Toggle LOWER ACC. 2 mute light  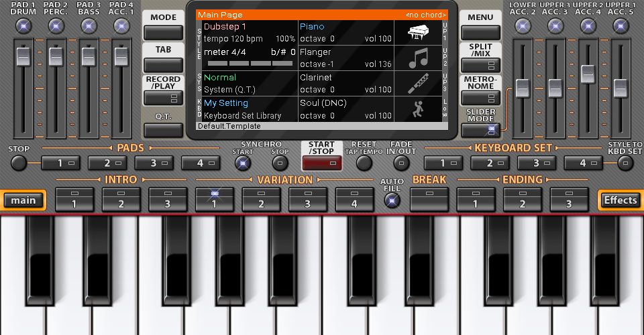pyautogui.click(x=523, y=26)
